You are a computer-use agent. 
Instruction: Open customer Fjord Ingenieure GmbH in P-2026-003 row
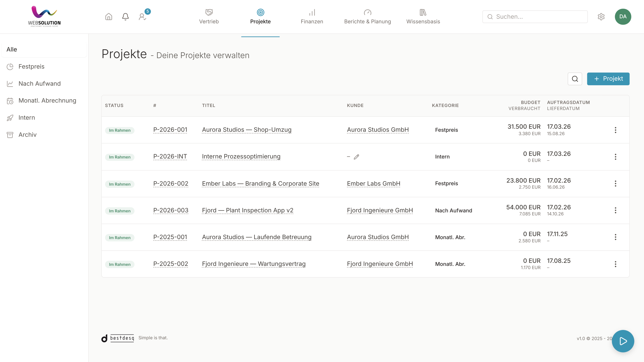[380, 210]
